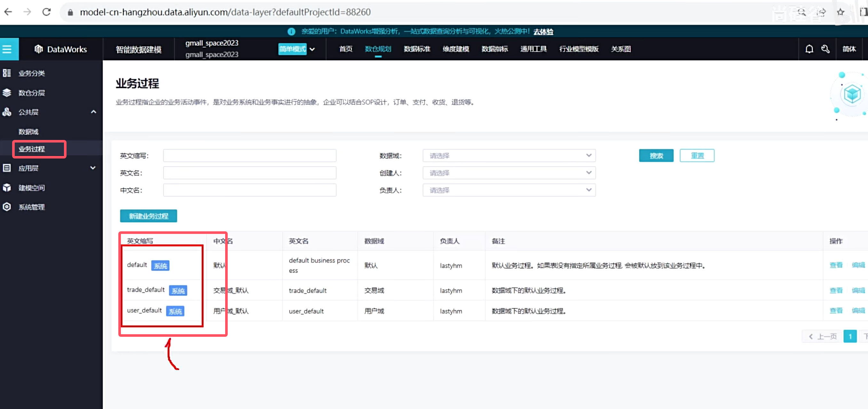This screenshot has width=868, height=409.
Task: Bookmark page with star icon
Action: (x=840, y=12)
